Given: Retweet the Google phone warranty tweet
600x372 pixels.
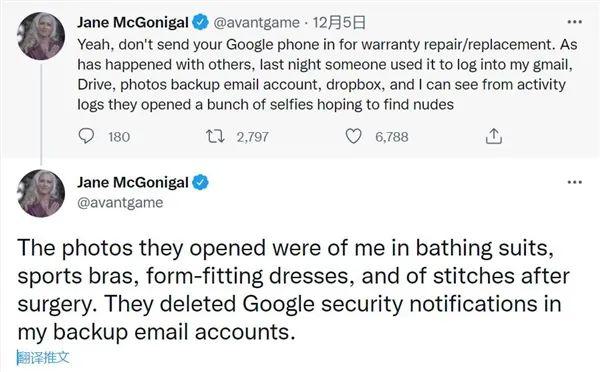Looking at the screenshot, I should (x=215, y=136).
